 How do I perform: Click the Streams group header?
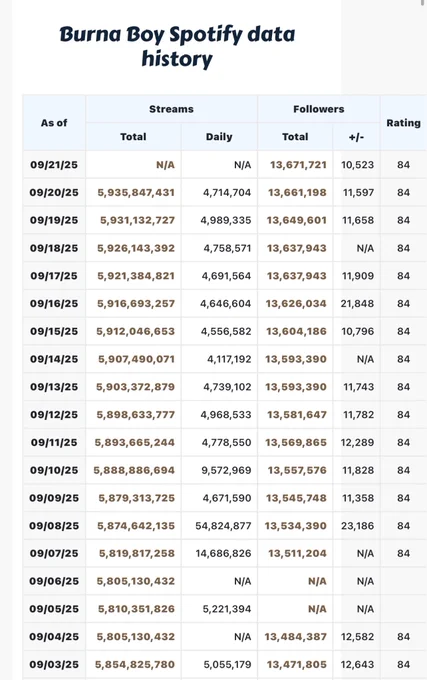(172, 109)
